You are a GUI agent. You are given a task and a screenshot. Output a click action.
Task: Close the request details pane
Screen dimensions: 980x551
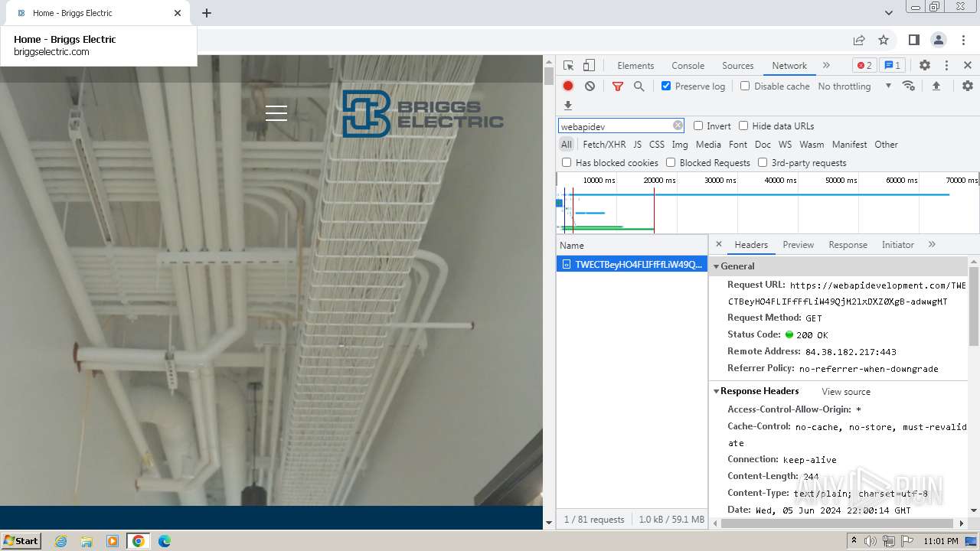tap(718, 244)
